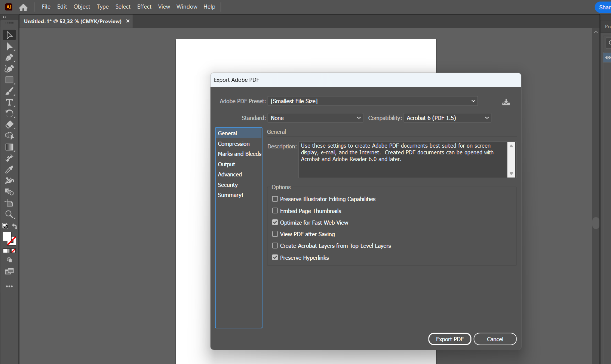Open the Edit Toolbar three-dots menu
The image size is (611, 364).
click(x=9, y=286)
